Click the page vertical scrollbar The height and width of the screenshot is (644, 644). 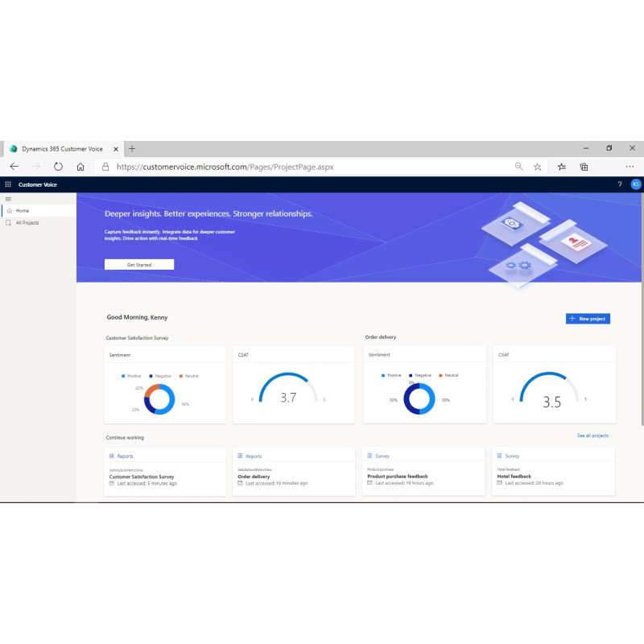click(642, 308)
